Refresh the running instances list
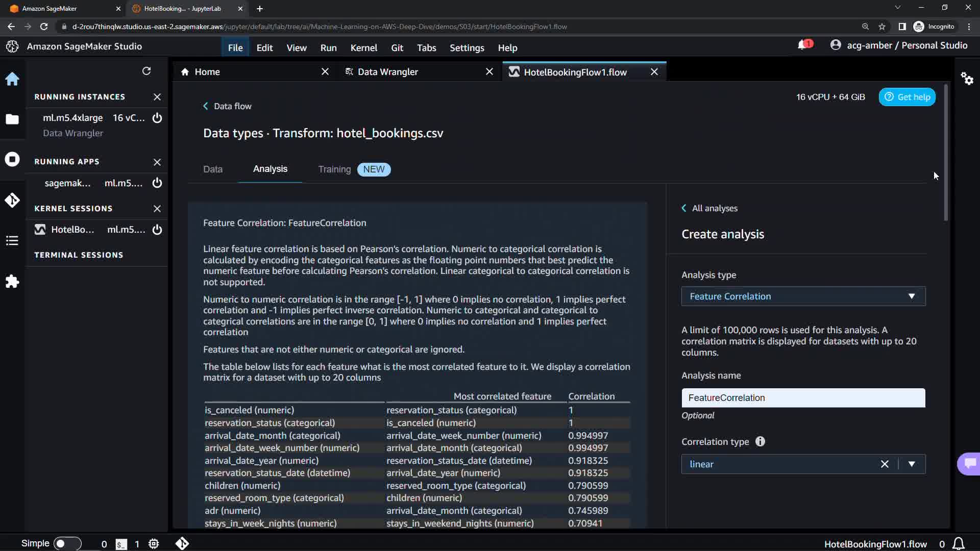Viewport: 980px width, 551px height. [x=146, y=71]
